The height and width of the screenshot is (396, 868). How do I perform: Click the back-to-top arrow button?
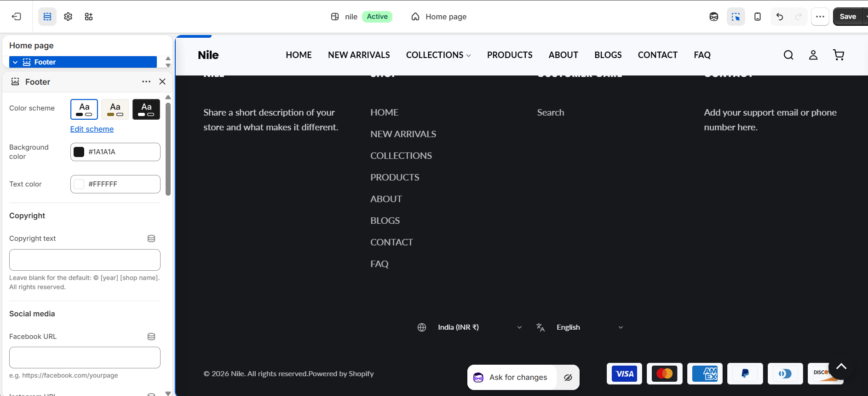(x=841, y=367)
